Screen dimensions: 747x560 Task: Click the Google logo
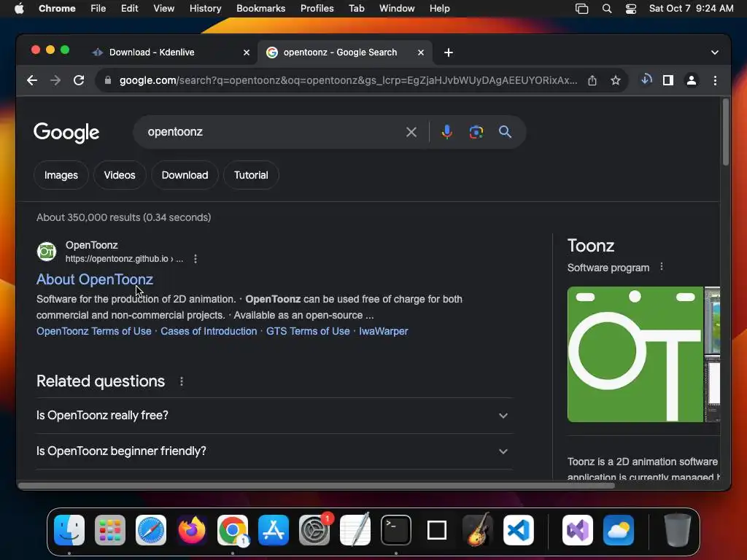[x=66, y=133]
